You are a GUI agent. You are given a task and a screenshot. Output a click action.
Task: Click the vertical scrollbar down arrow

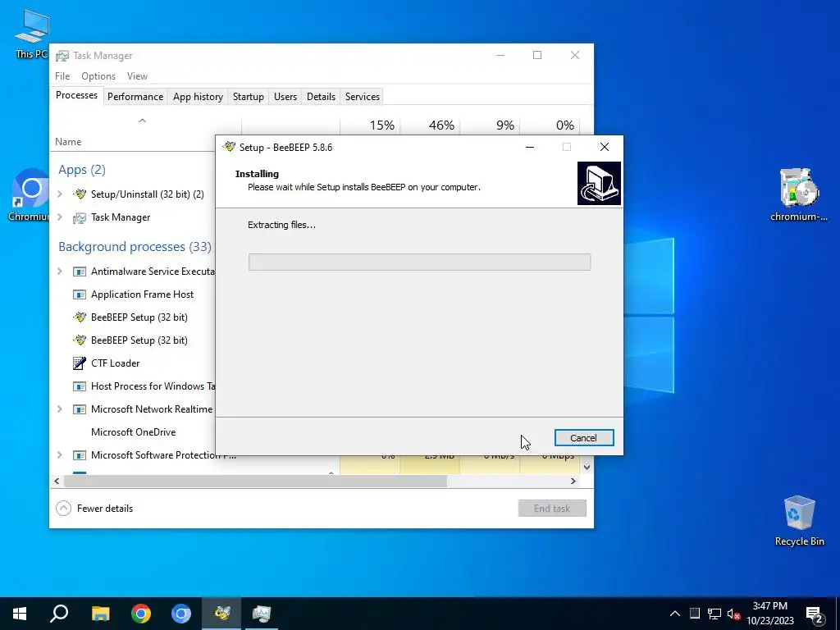[x=587, y=467]
